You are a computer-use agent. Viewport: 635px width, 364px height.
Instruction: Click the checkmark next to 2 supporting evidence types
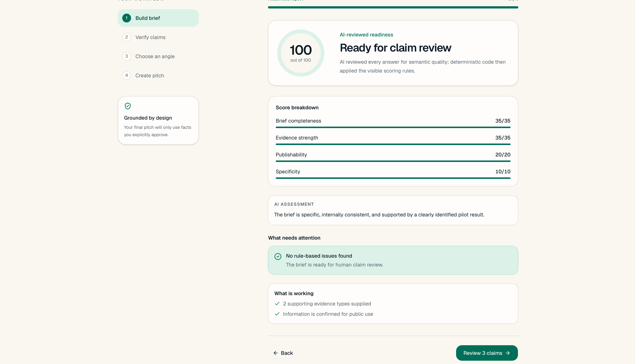277,303
